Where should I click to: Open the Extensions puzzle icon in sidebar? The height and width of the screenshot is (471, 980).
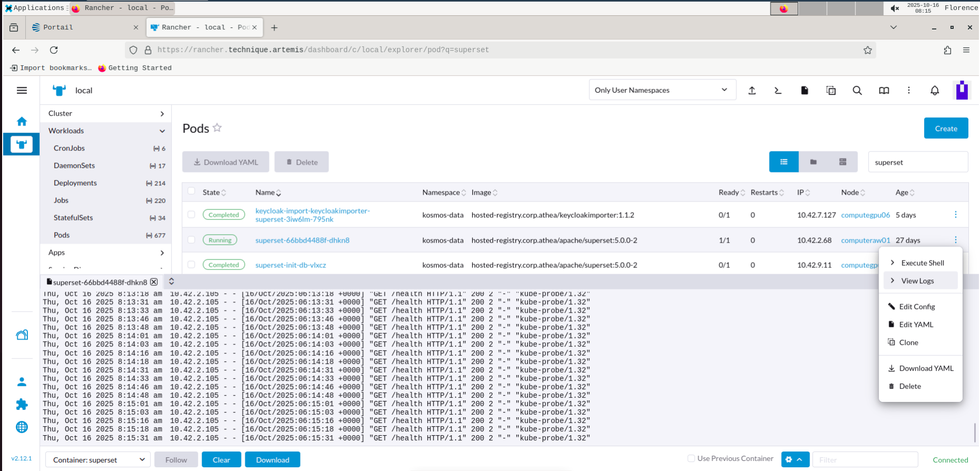click(22, 405)
